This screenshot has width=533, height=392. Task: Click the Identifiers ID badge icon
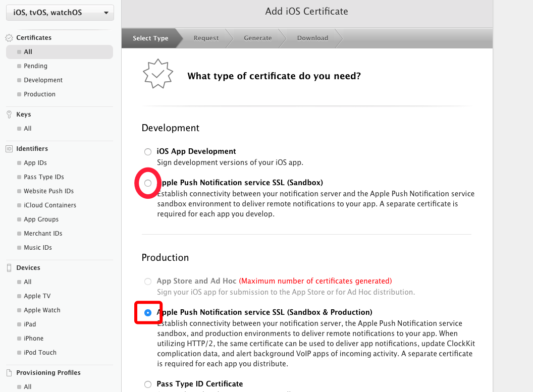(9, 149)
